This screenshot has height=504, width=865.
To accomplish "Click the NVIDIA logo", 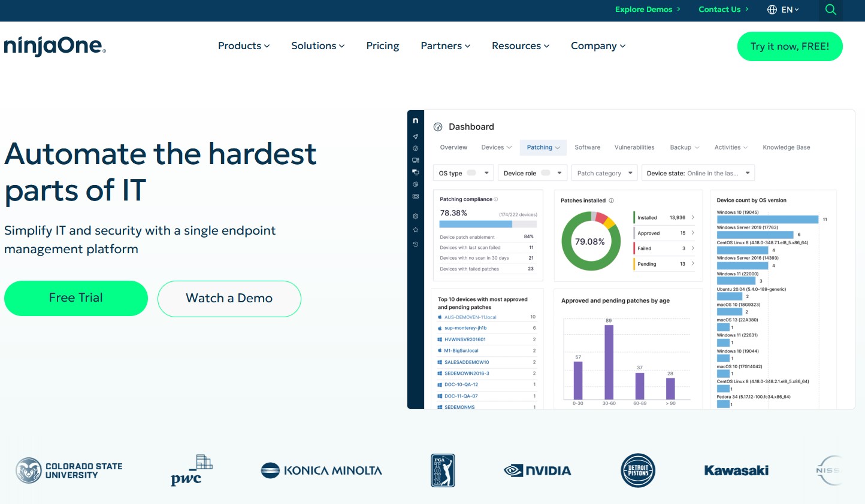I will (537, 470).
